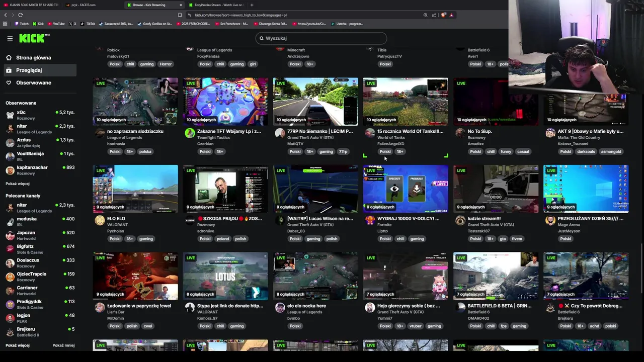Click Bigfoltz avatar in recommended channels
The width and height of the screenshot is (644, 362).
pyautogui.click(x=10, y=249)
